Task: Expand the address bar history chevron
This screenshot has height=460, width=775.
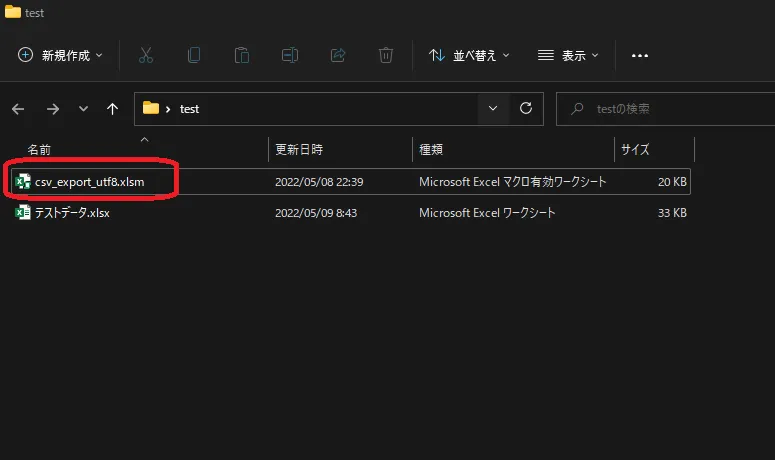Action: pyautogui.click(x=492, y=108)
